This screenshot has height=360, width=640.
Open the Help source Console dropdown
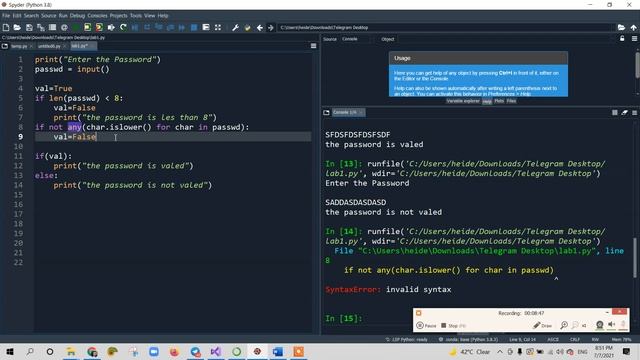(x=355, y=39)
